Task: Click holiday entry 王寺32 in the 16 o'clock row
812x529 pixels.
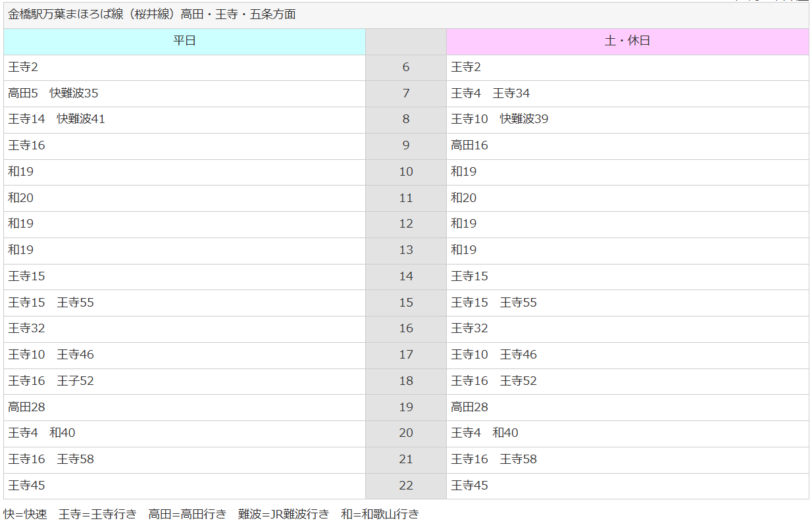Action: [469, 328]
